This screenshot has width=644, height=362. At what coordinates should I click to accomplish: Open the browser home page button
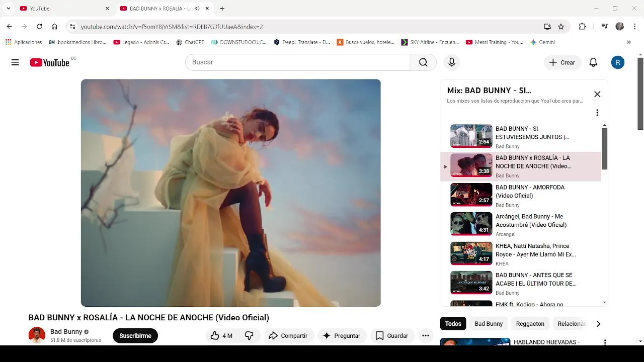point(54,27)
